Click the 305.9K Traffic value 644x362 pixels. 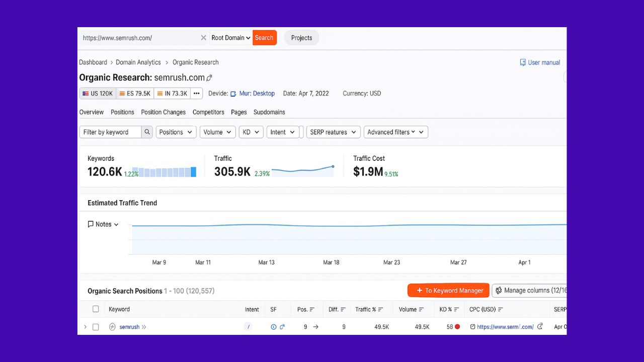[x=232, y=171]
